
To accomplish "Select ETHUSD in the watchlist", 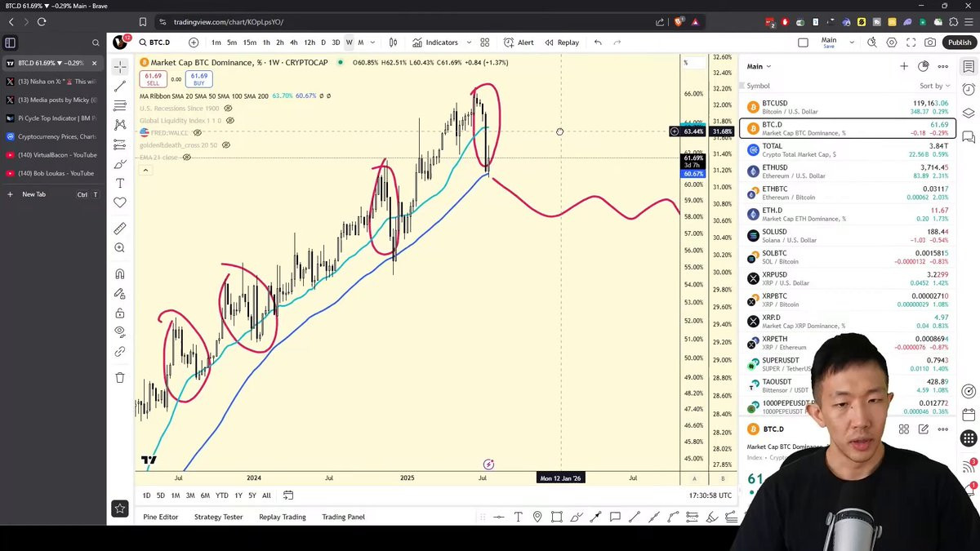I will 847,171.
